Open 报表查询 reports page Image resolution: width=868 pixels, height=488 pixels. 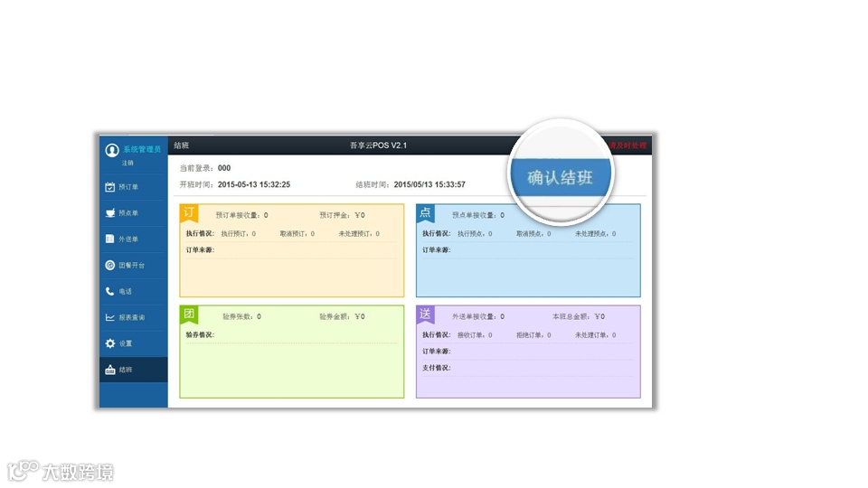click(x=134, y=317)
